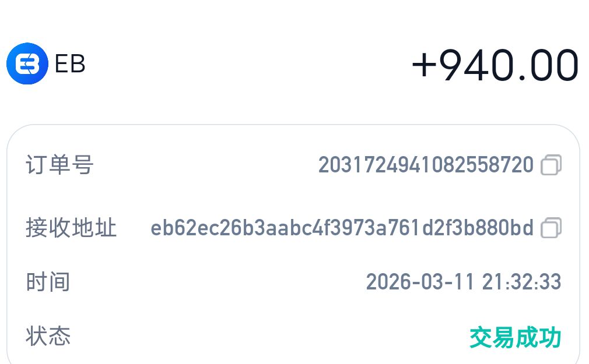Image resolution: width=589 pixels, height=364 pixels.
Task: Click the green 交易成功 status text
Action: (x=516, y=337)
